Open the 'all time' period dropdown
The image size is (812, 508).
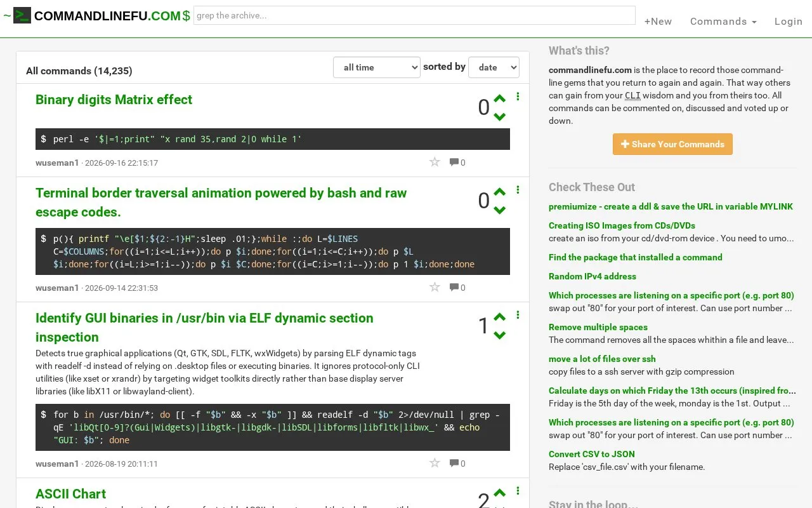click(377, 67)
